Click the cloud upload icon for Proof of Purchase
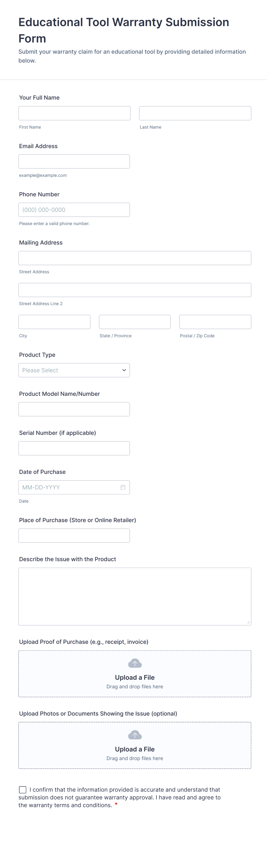This screenshot has width=267, height=868. click(x=135, y=663)
